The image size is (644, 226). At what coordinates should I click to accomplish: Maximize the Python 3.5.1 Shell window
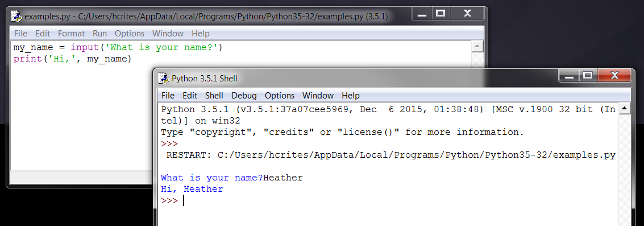[x=588, y=76]
